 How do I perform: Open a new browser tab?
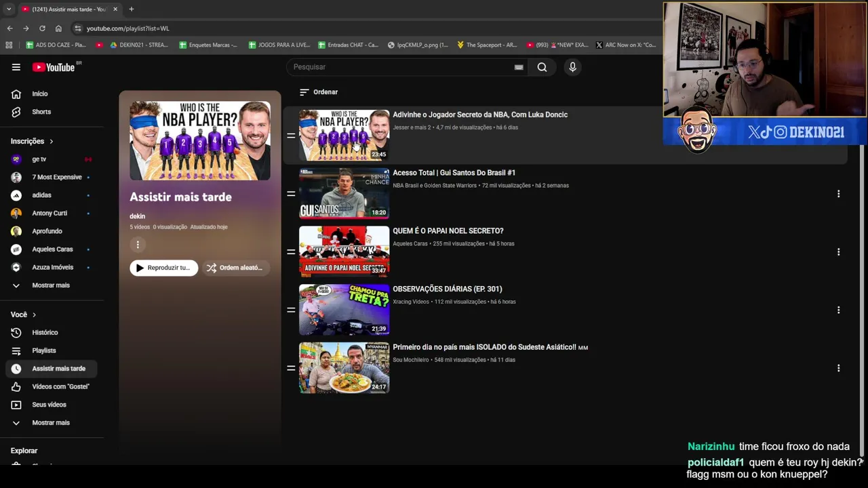pos(132,9)
